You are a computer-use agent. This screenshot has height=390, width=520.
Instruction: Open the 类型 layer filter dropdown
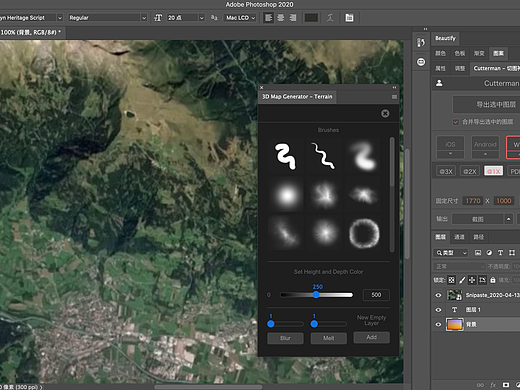(x=451, y=253)
